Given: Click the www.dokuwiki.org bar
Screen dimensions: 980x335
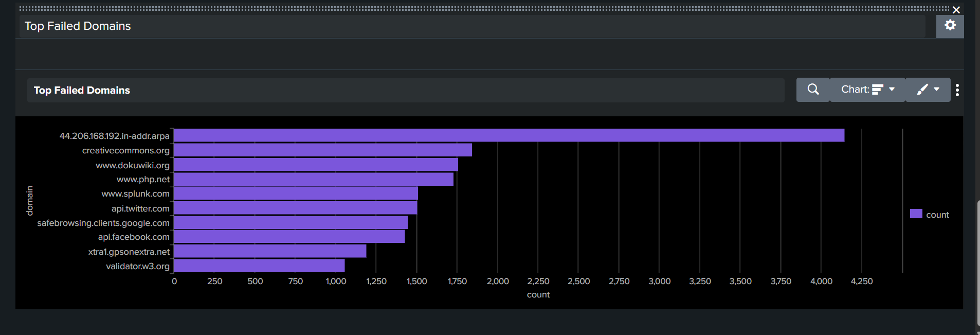Looking at the screenshot, I should 316,165.
